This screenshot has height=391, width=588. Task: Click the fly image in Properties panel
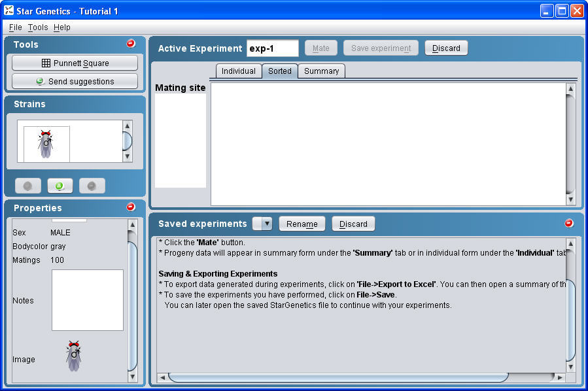pyautogui.click(x=74, y=356)
